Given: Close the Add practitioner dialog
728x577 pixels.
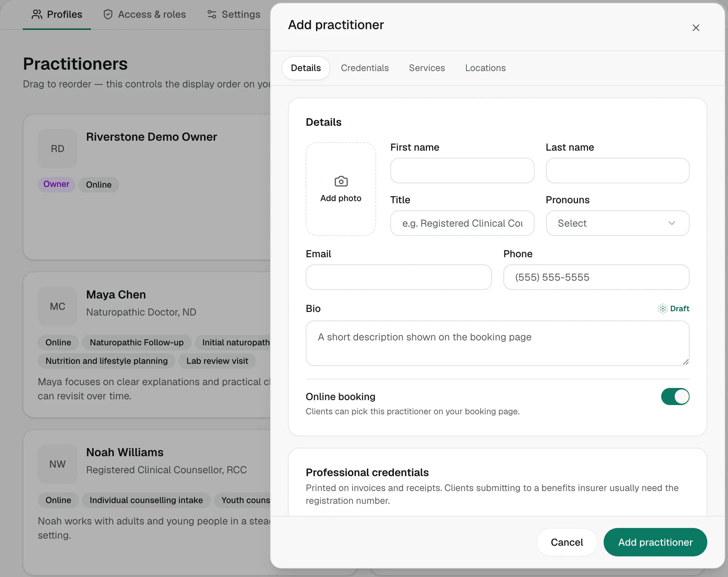Looking at the screenshot, I should [696, 28].
